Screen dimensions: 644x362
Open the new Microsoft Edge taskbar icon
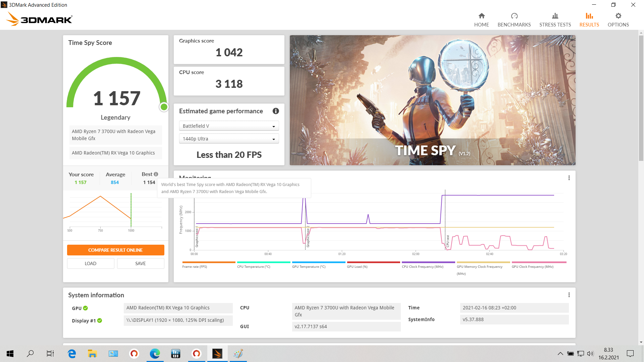pyautogui.click(x=155, y=353)
